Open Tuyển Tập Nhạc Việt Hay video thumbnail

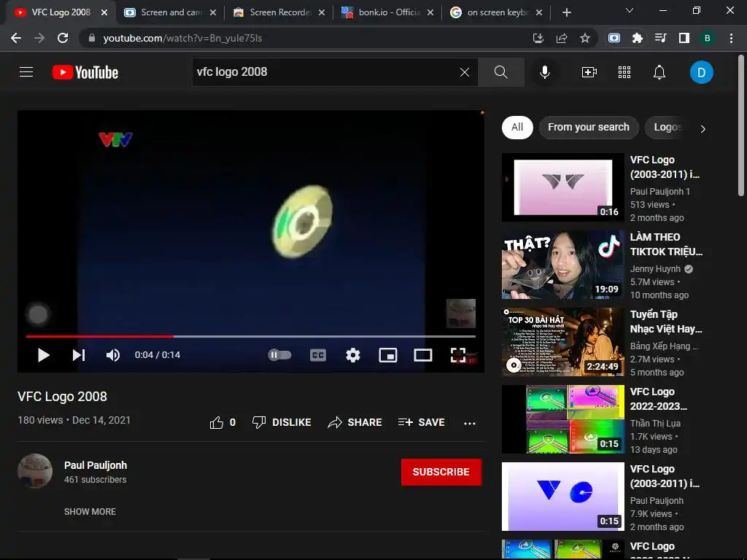point(563,342)
